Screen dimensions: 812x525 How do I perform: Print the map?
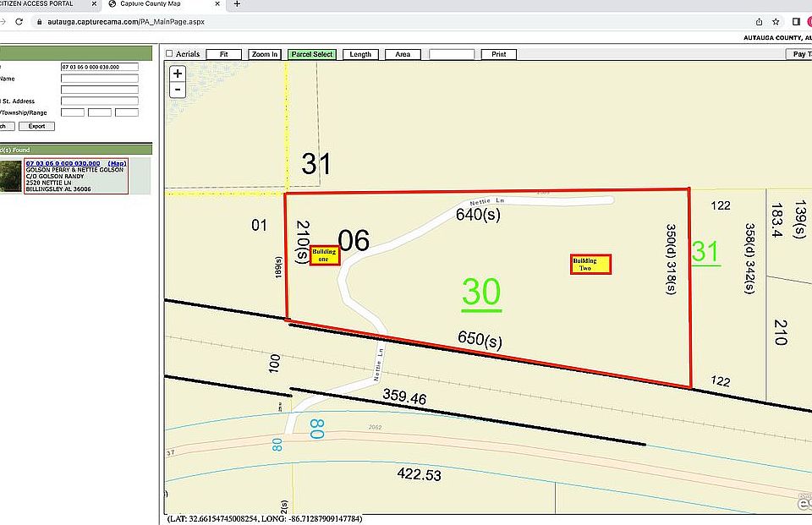point(498,54)
